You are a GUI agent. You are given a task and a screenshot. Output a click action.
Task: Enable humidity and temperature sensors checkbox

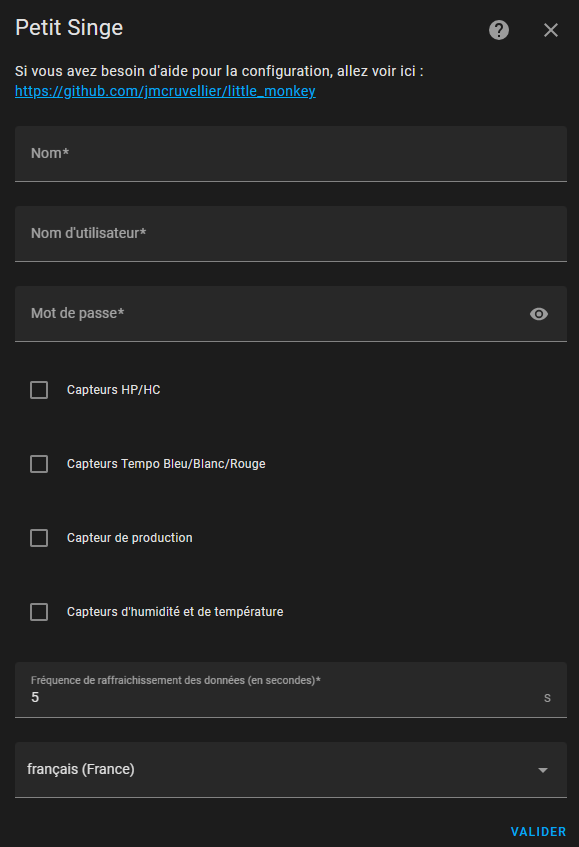point(39,612)
